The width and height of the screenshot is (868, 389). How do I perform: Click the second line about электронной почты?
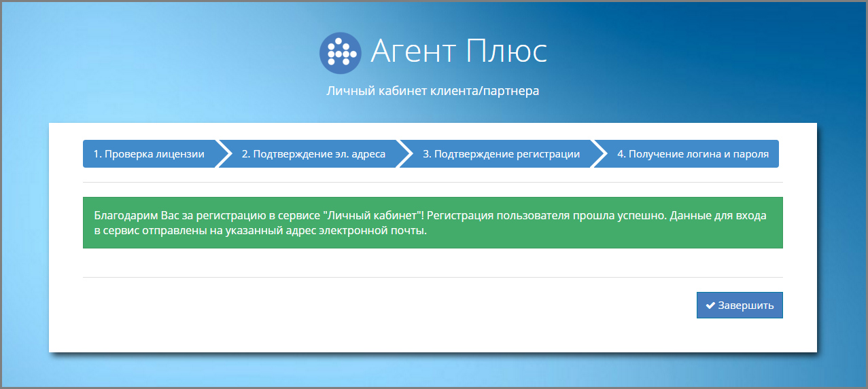coord(260,230)
